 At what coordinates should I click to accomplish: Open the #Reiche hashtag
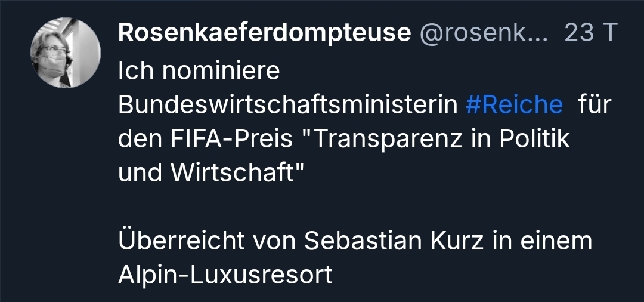[x=513, y=105]
